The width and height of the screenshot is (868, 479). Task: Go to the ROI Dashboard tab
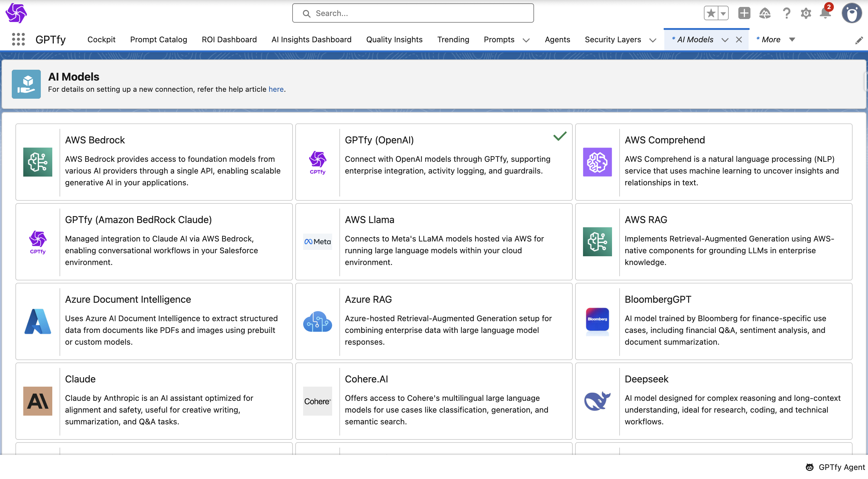pyautogui.click(x=229, y=39)
